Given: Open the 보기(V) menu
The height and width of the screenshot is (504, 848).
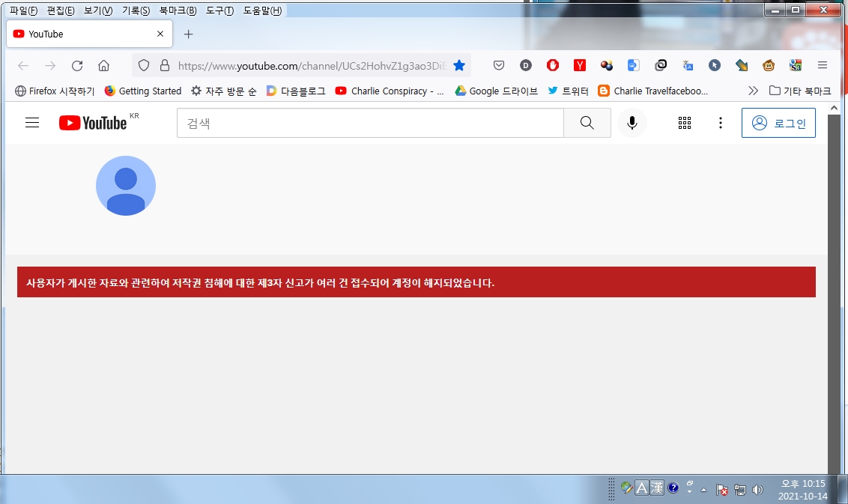Looking at the screenshot, I should (x=98, y=10).
